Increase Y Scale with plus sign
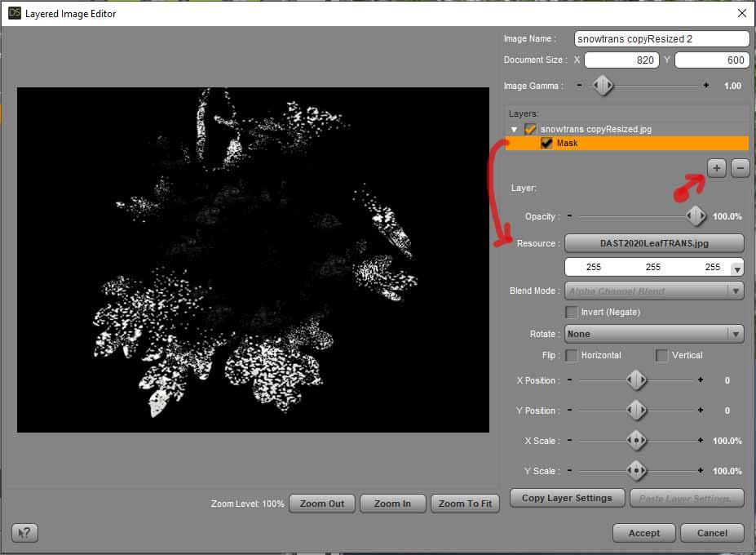The height and width of the screenshot is (555, 756). [700, 470]
